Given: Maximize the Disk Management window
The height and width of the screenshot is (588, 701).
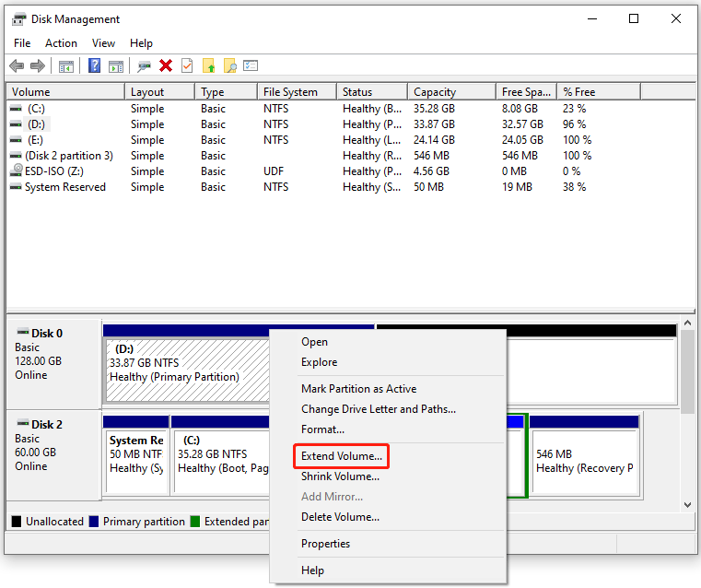Looking at the screenshot, I should (634, 18).
